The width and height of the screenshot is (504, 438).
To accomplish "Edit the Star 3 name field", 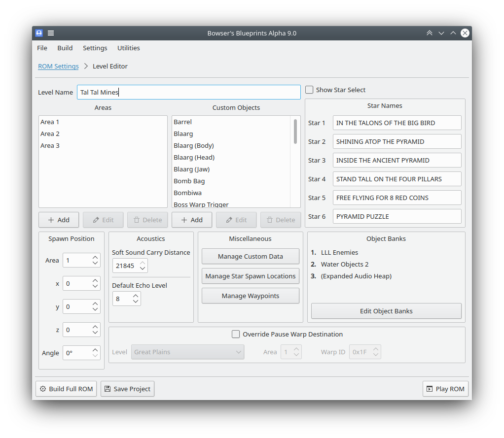I will click(397, 160).
